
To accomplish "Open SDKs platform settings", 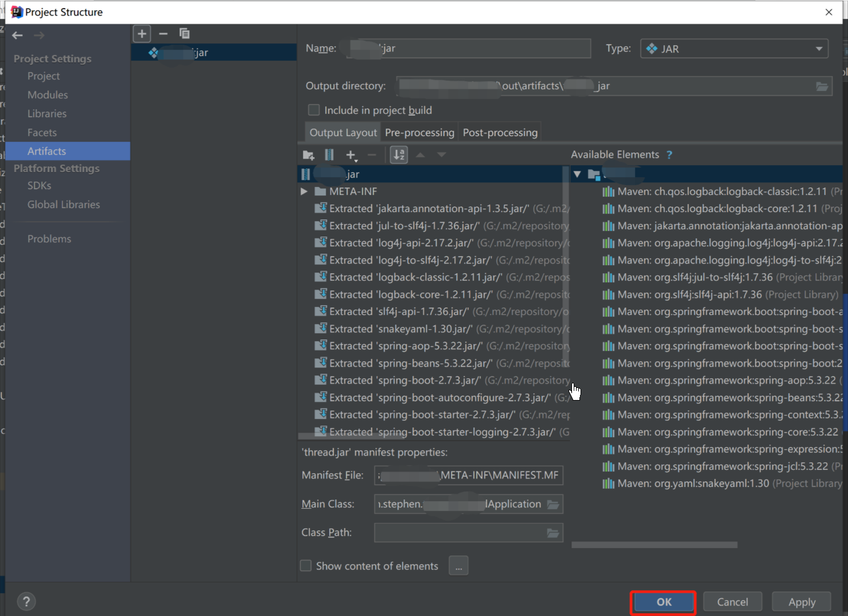I will (39, 186).
